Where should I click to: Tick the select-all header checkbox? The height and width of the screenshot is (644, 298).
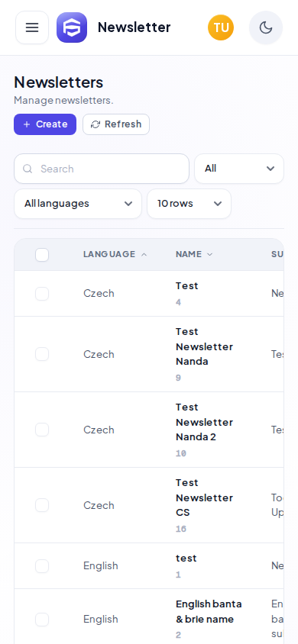42,255
